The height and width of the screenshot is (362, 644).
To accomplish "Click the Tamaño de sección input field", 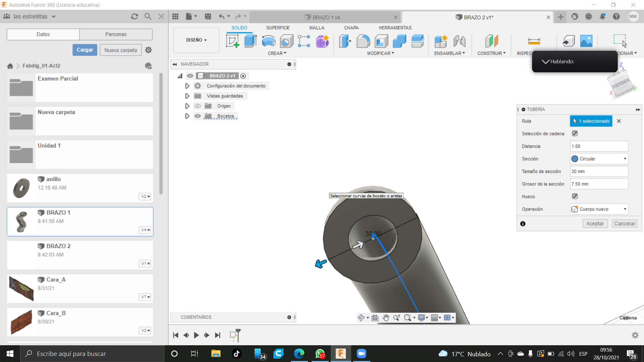I will 599,171.
